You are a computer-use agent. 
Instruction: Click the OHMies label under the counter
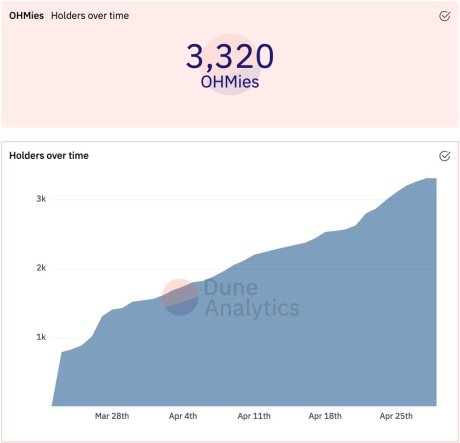(230, 82)
